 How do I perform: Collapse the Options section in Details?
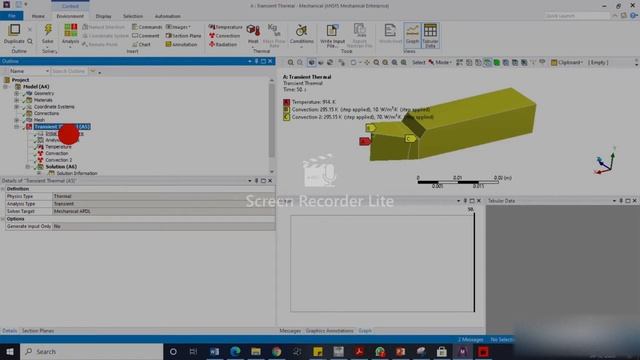click(3, 219)
